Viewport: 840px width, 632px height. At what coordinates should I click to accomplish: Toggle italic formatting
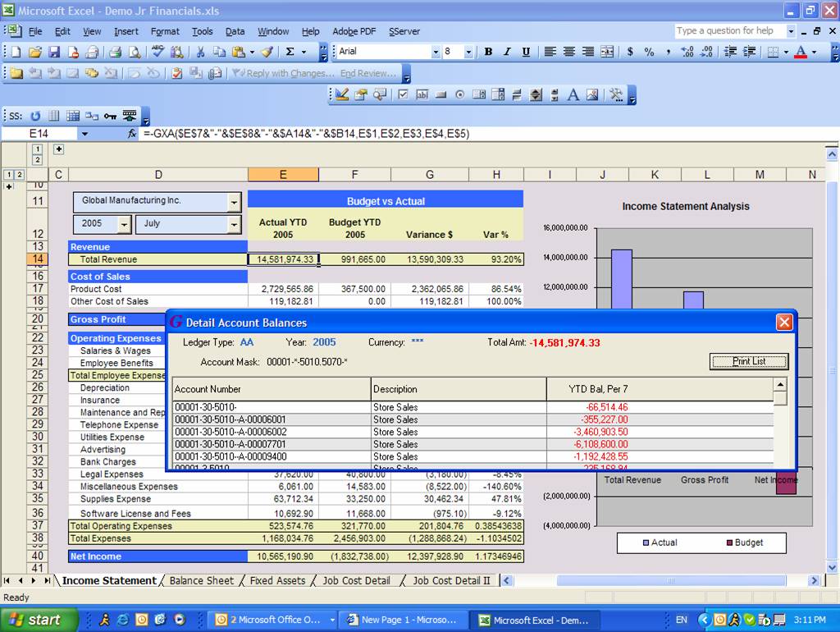click(507, 52)
